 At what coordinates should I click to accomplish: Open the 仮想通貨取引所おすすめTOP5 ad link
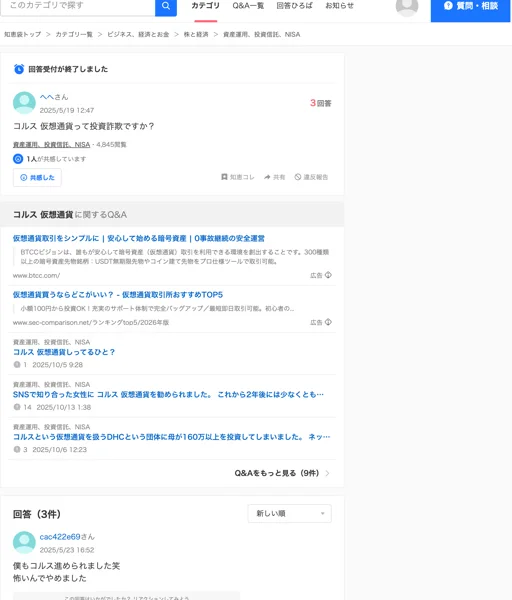pyautogui.click(x=118, y=295)
